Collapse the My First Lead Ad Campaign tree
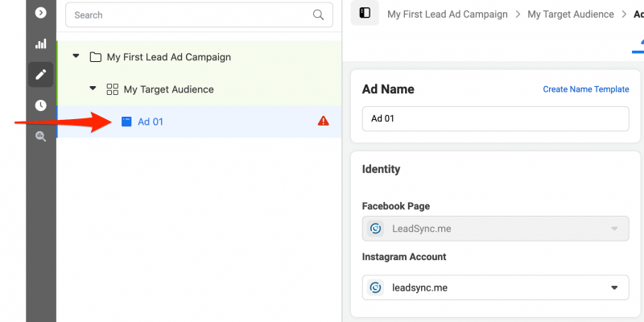The image size is (644, 322). (x=76, y=56)
